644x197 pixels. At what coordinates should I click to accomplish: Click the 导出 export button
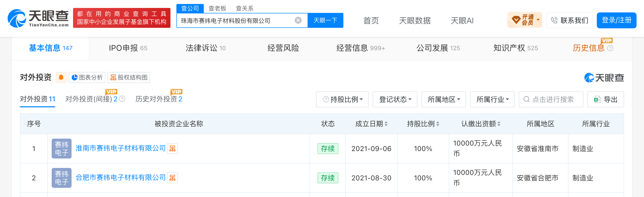(605, 100)
